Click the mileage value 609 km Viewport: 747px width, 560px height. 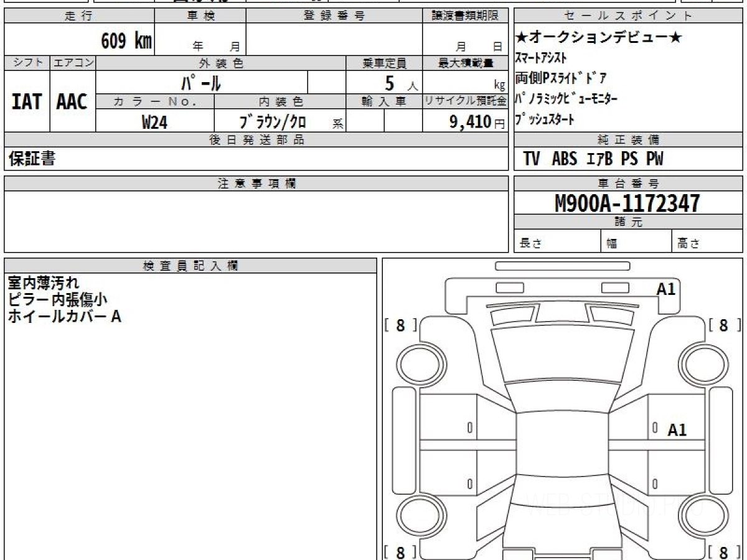(126, 41)
